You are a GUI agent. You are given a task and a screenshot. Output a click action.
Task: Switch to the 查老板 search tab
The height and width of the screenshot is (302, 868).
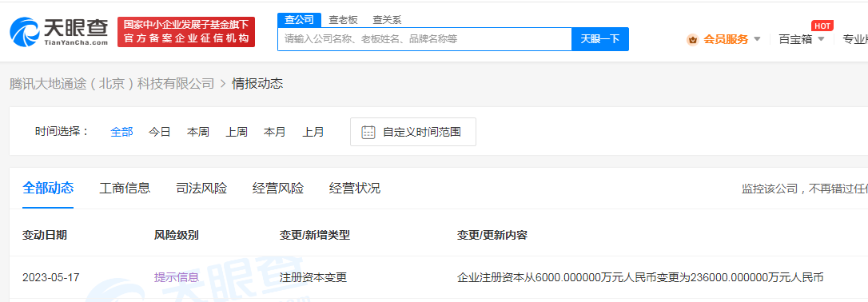pyautogui.click(x=343, y=20)
